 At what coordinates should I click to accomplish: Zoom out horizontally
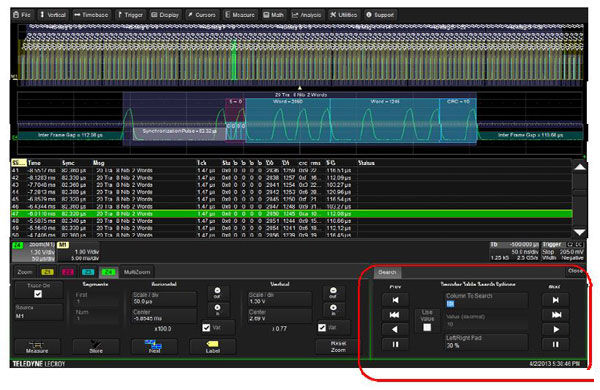point(217,293)
